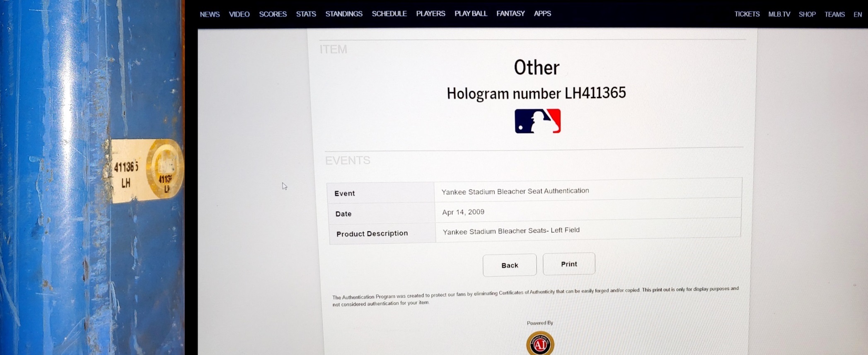Click the Authenticators Inc. AI logo

[x=540, y=343]
